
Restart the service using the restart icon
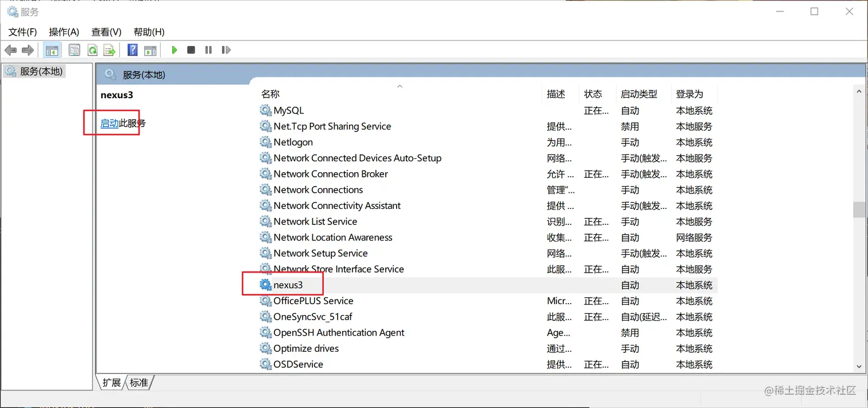tap(226, 50)
